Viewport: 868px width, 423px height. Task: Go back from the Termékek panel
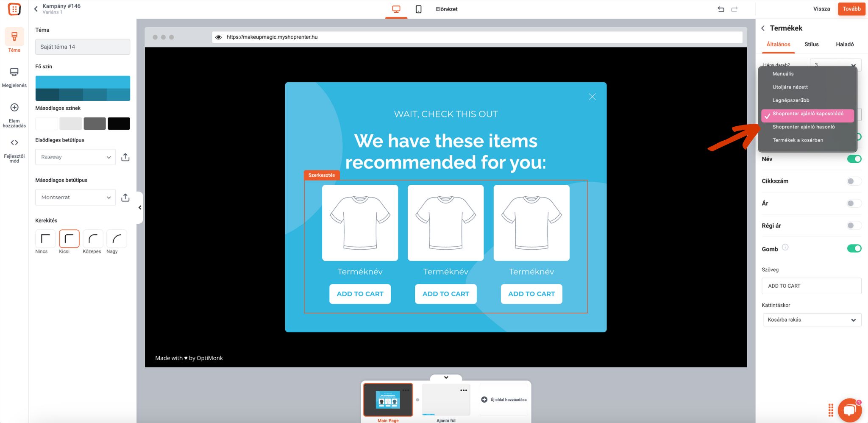[x=763, y=28]
